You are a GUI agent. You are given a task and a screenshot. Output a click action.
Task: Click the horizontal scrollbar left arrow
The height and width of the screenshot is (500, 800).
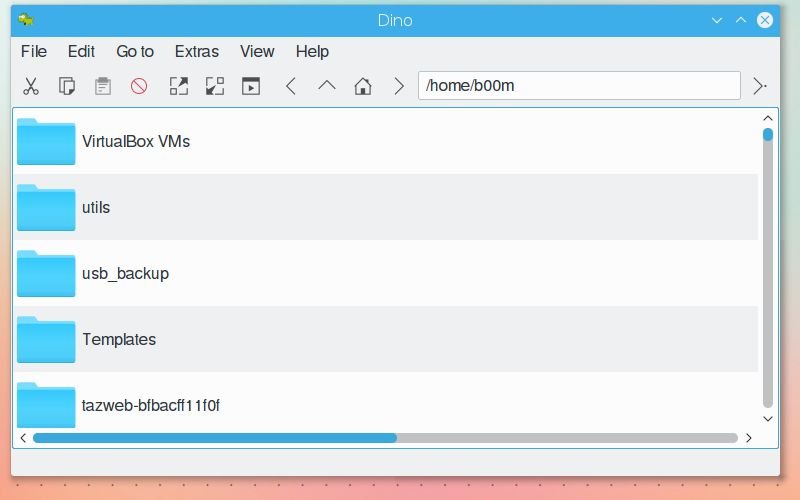23,438
